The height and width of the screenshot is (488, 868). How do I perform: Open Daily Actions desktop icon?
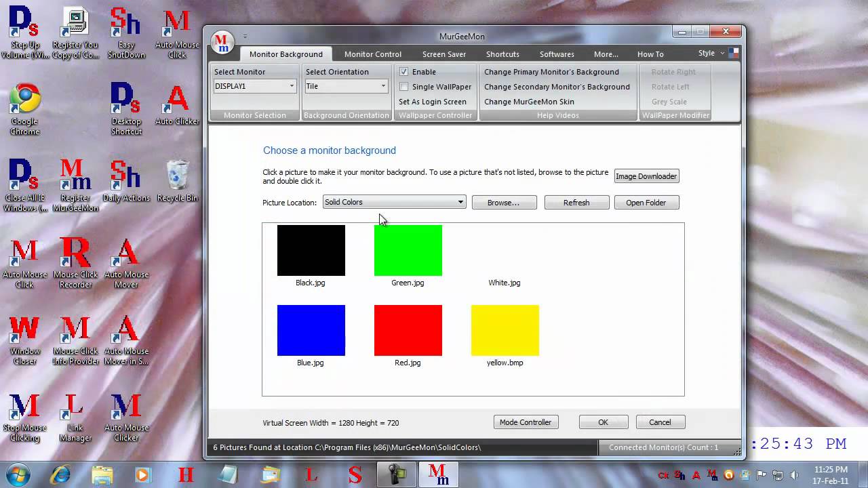point(126,181)
